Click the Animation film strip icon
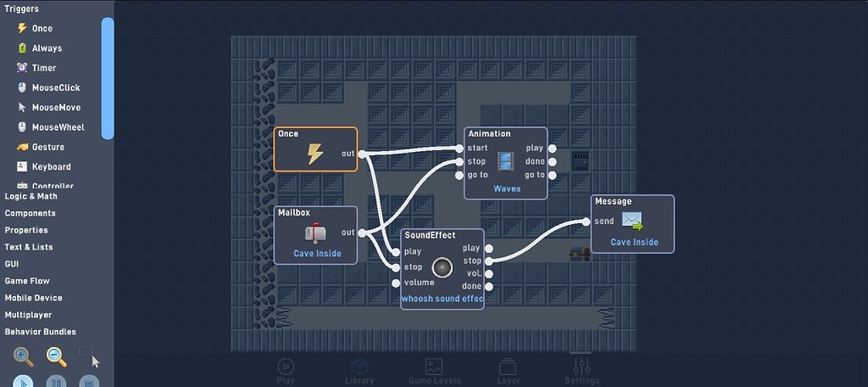Screen dimensions: 868x387 pyautogui.click(x=506, y=161)
